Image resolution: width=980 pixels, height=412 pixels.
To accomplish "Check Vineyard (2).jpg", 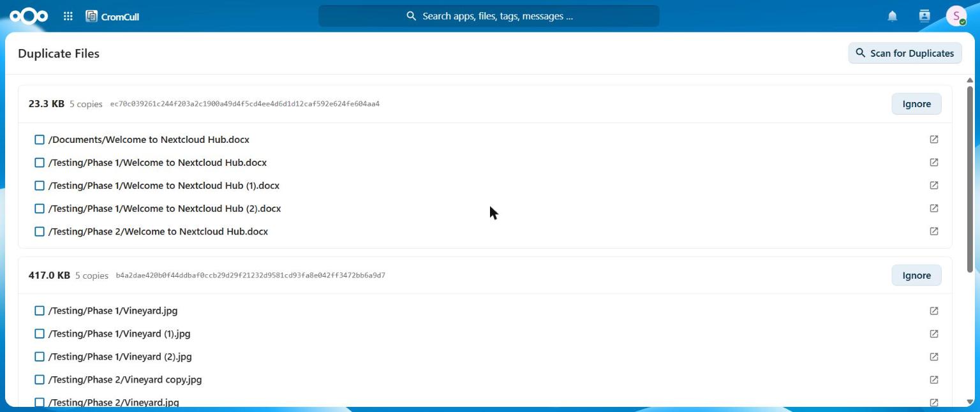I will [x=40, y=357].
